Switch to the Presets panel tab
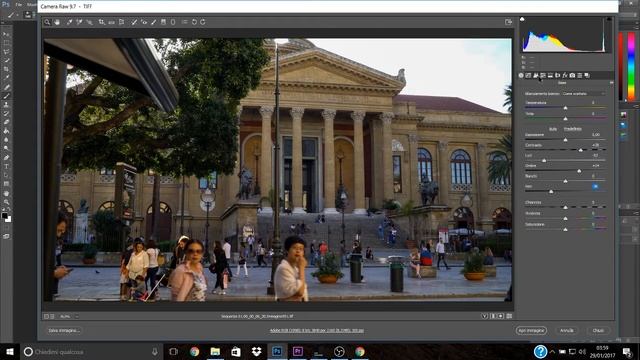This screenshot has height=360, width=640. coord(580,76)
